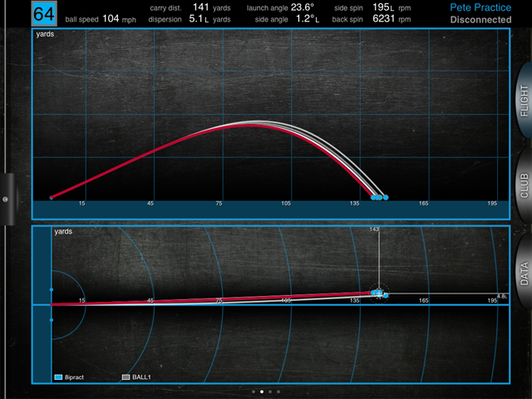Tap the lower tee marker dot in top view
The height and width of the screenshot is (399, 532).
click(x=52, y=319)
